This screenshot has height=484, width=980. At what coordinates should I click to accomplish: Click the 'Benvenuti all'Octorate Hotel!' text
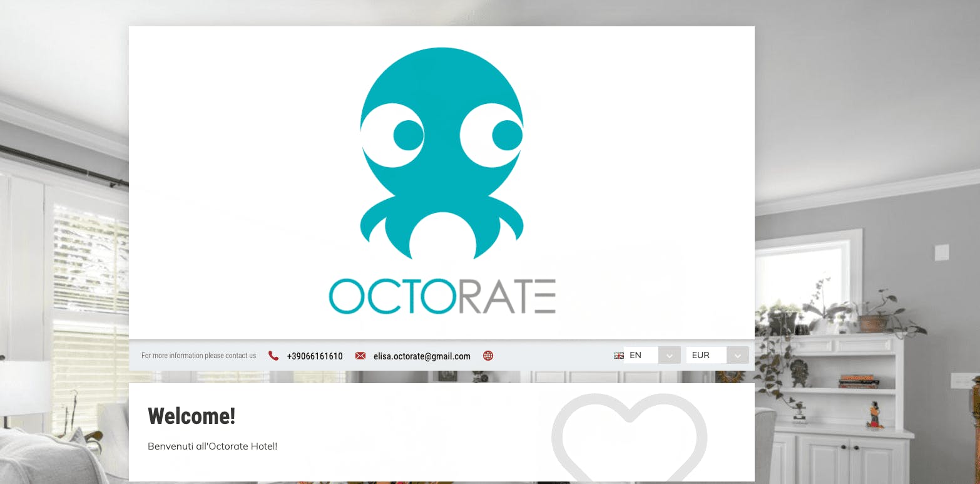click(x=212, y=446)
